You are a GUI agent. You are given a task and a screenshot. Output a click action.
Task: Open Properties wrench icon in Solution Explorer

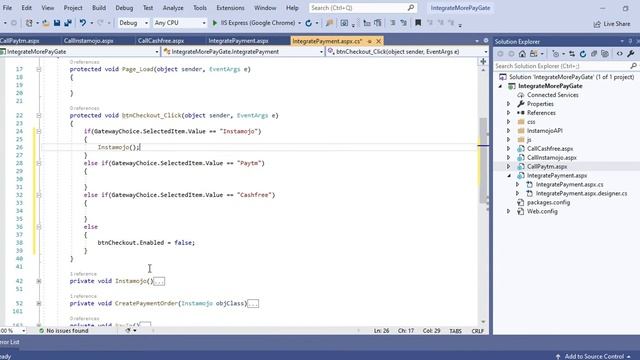coord(631,54)
